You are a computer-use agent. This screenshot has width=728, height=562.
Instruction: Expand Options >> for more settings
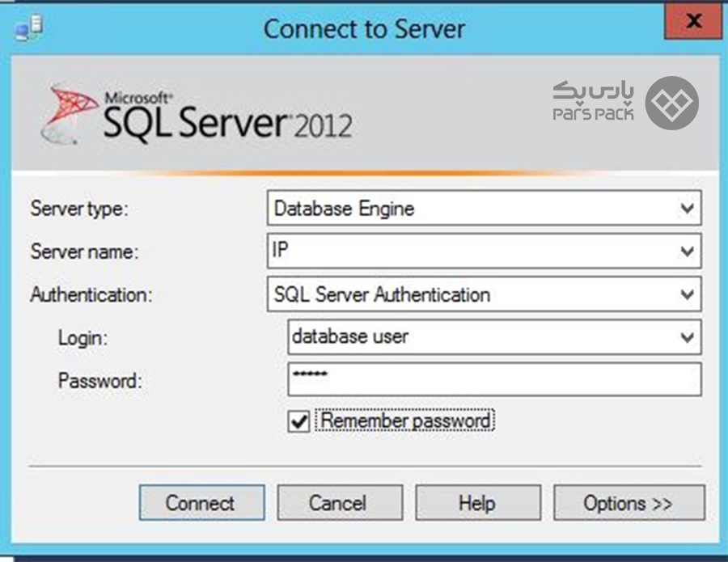pos(629,503)
